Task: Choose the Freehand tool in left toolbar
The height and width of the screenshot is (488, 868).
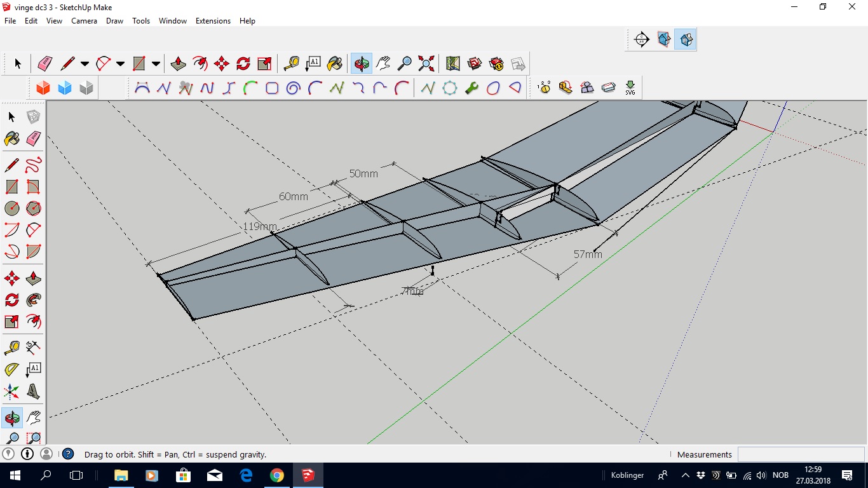Action: (x=33, y=166)
